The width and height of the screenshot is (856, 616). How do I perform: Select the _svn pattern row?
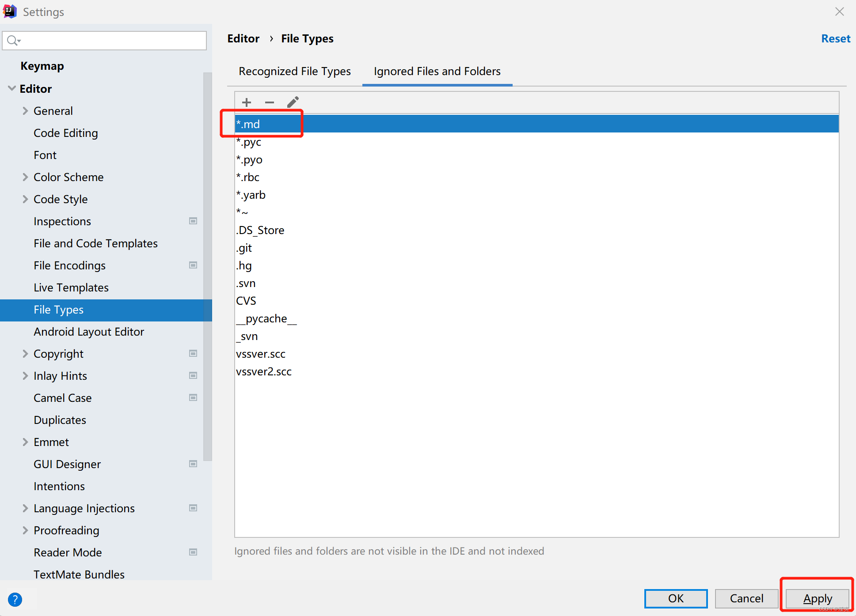tap(536, 336)
